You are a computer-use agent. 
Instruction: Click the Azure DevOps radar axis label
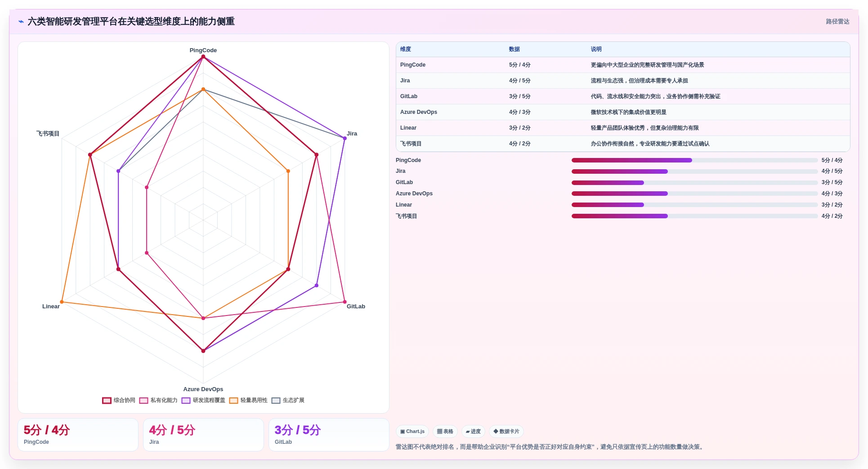(203, 389)
